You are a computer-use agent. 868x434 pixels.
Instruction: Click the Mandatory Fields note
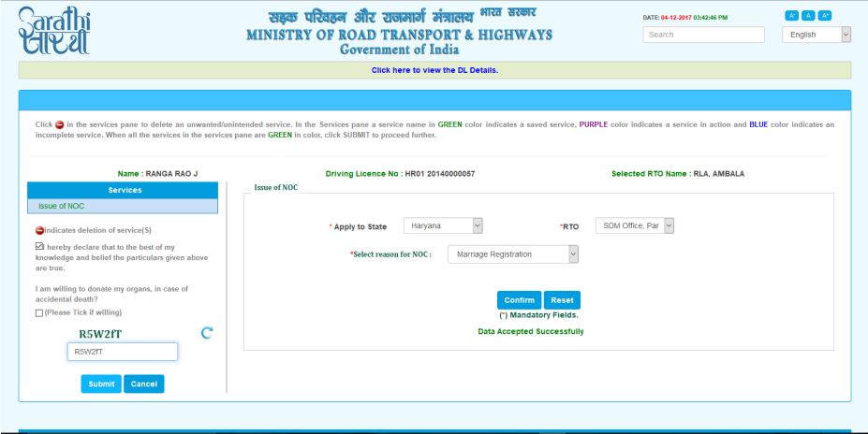(x=538, y=315)
